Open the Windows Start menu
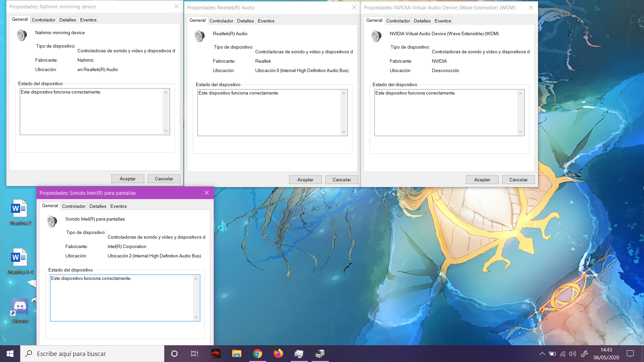 click(10, 354)
